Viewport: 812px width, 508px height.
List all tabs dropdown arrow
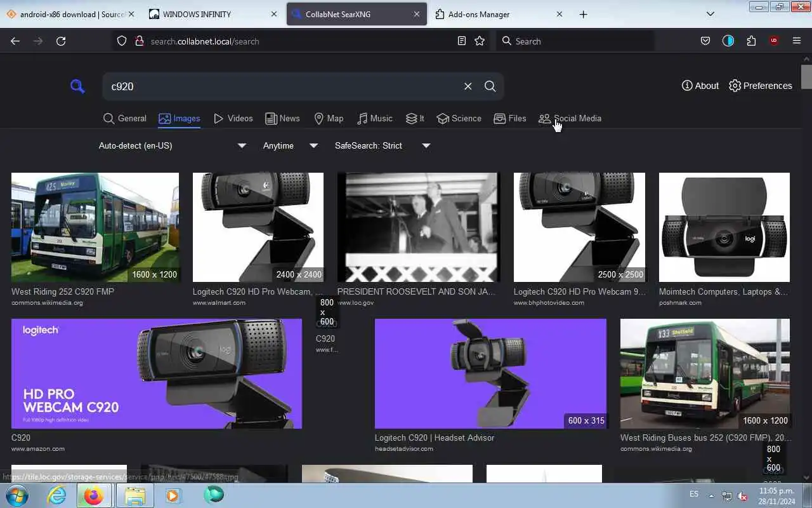[x=710, y=14]
